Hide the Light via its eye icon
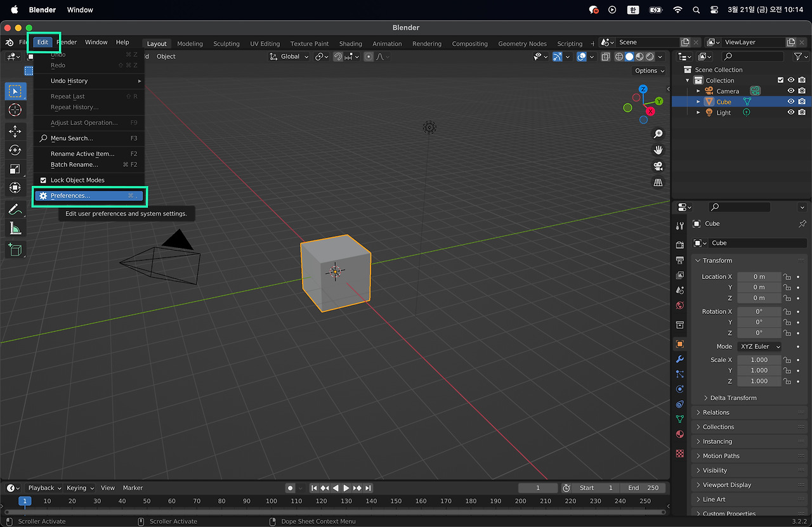812x527 pixels. (791, 113)
